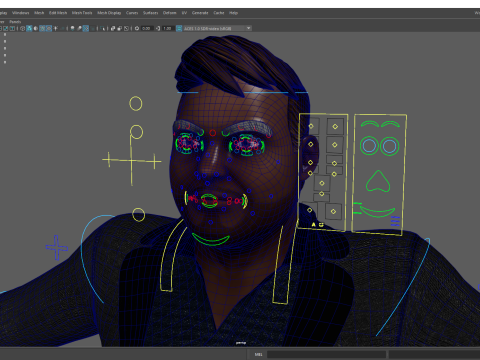Select the green nose control curve
The width and height of the screenshot is (480, 360).
[378, 181]
